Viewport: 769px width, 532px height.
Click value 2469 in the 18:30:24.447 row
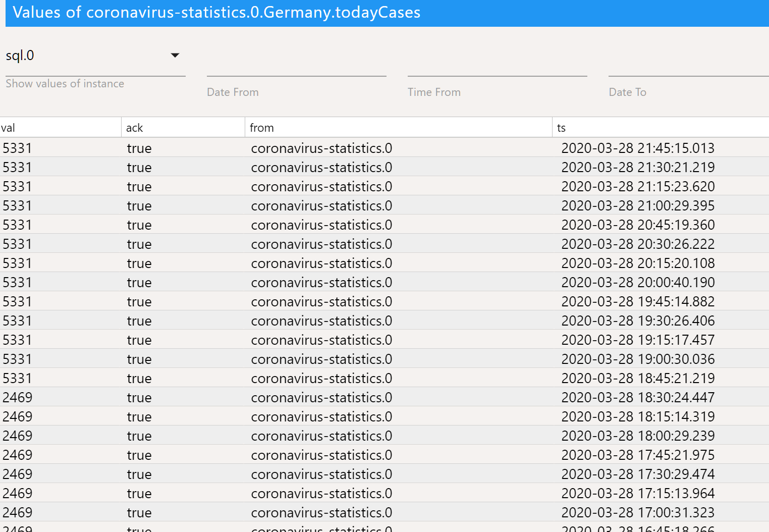click(17, 397)
